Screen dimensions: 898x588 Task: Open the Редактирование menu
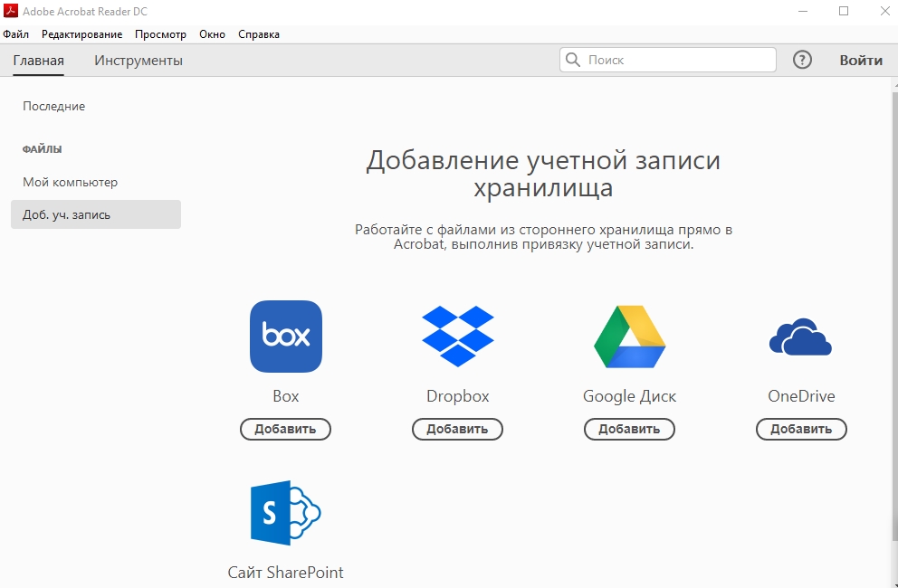[81, 34]
